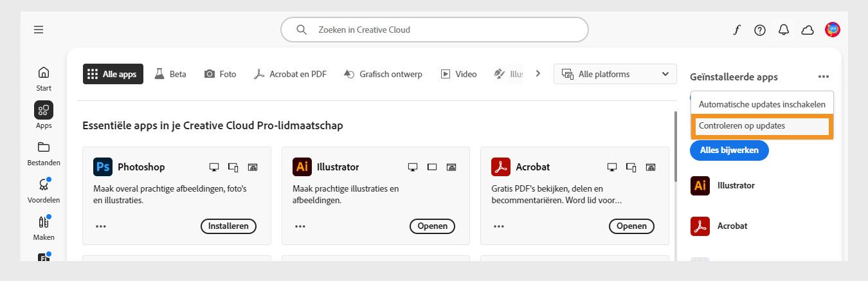This screenshot has width=868, height=281.
Task: Click Photoshop's mobile and tablet platform icon
Action: [x=233, y=167]
